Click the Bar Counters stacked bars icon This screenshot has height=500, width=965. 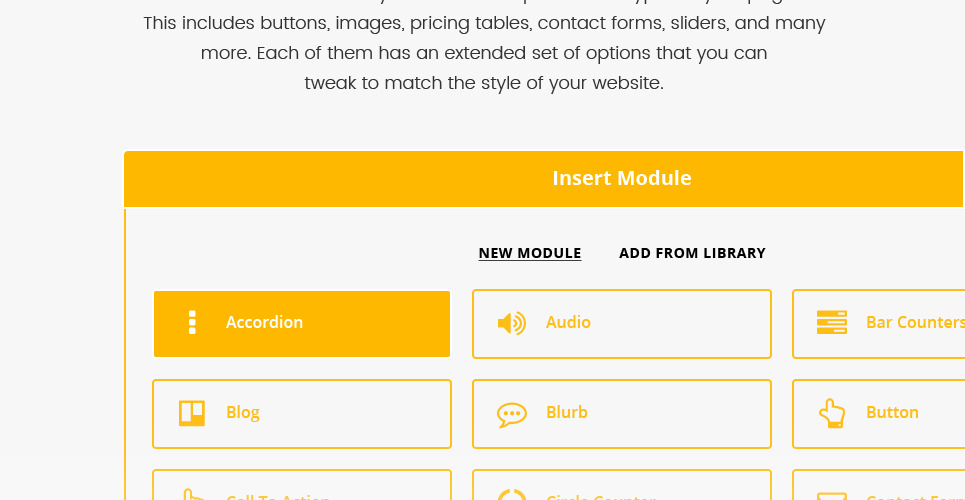click(831, 322)
